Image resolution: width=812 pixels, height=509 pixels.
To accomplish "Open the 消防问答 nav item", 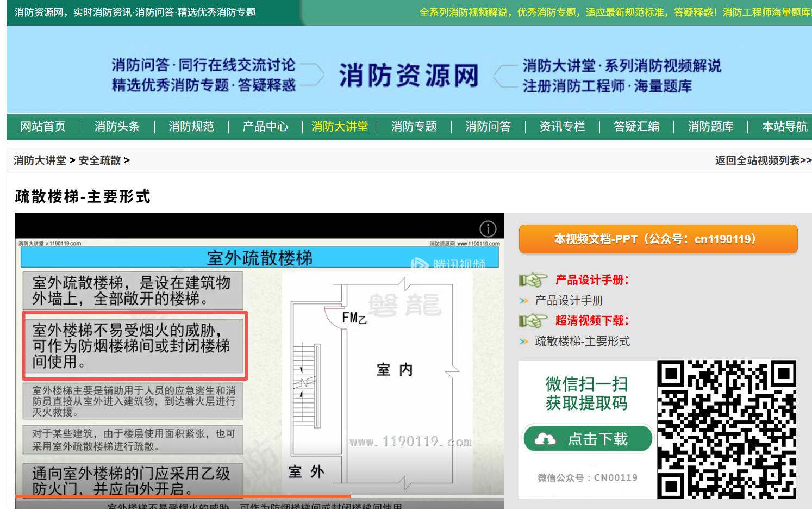I will pyautogui.click(x=488, y=126).
